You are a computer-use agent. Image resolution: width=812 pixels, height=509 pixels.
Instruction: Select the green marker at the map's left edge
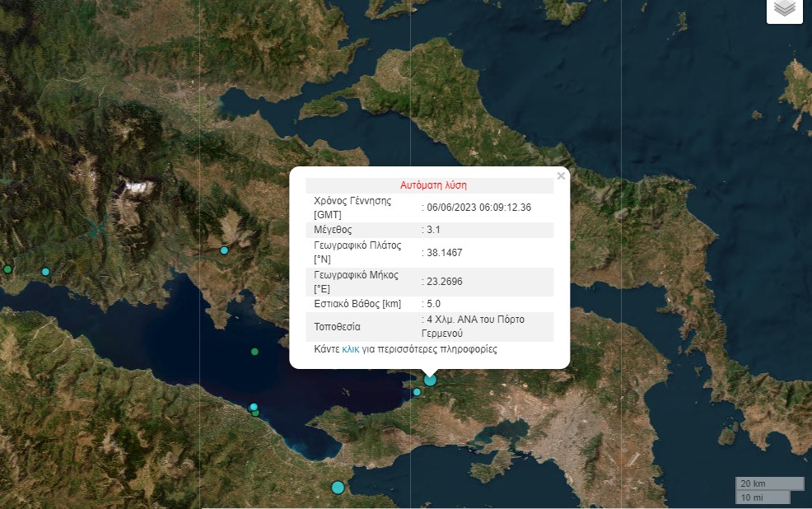(7, 269)
